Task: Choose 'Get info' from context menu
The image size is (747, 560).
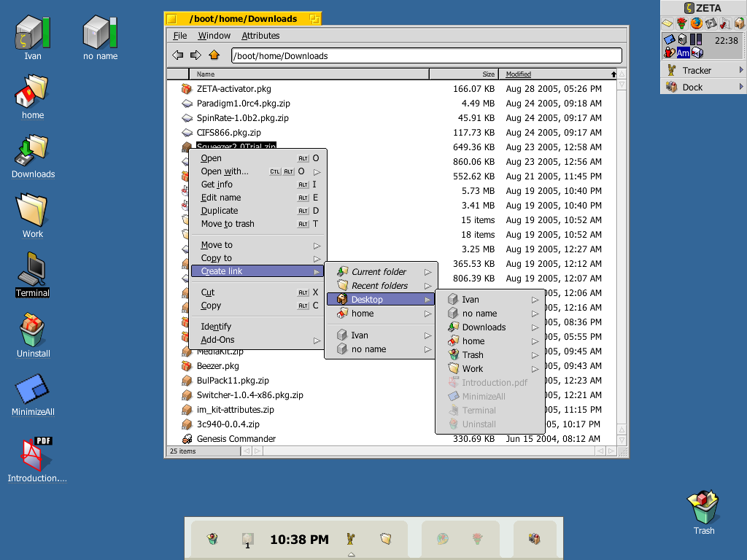Action: [x=258, y=184]
